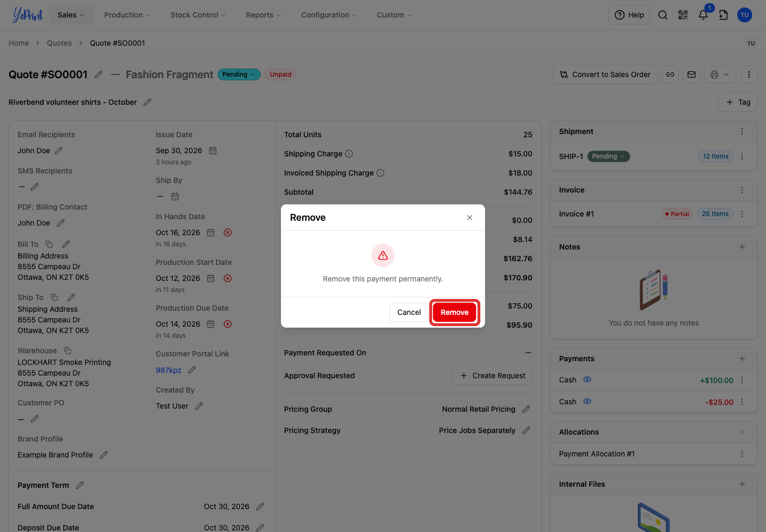766x532 pixels.
Task: Open the Reports menu
Action: [x=263, y=15]
